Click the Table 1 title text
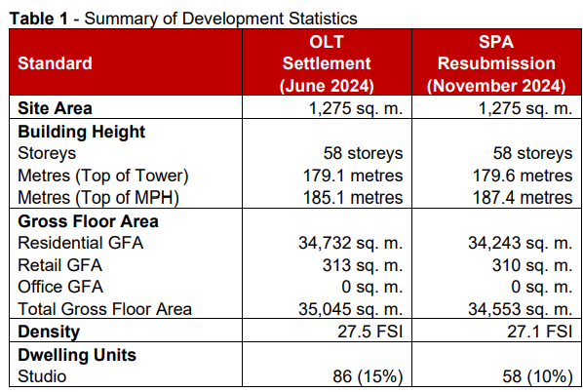The width and height of the screenshot is (583, 392). tap(183, 19)
